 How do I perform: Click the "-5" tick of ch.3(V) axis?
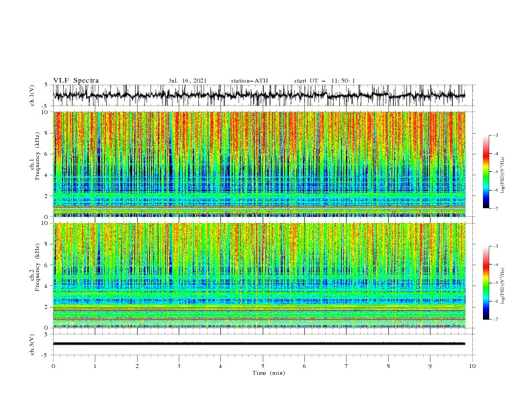tap(45, 355)
